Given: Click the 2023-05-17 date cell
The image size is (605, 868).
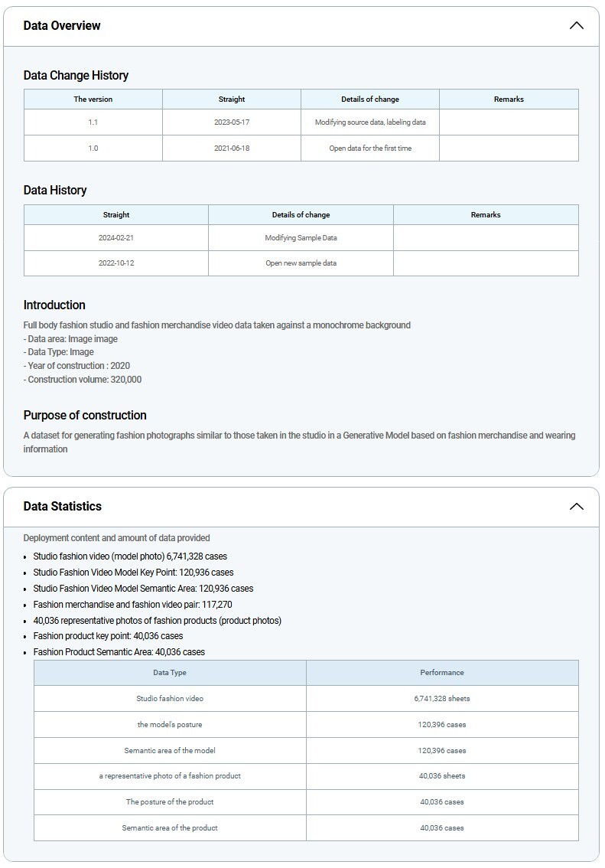Looking at the screenshot, I should [232, 122].
